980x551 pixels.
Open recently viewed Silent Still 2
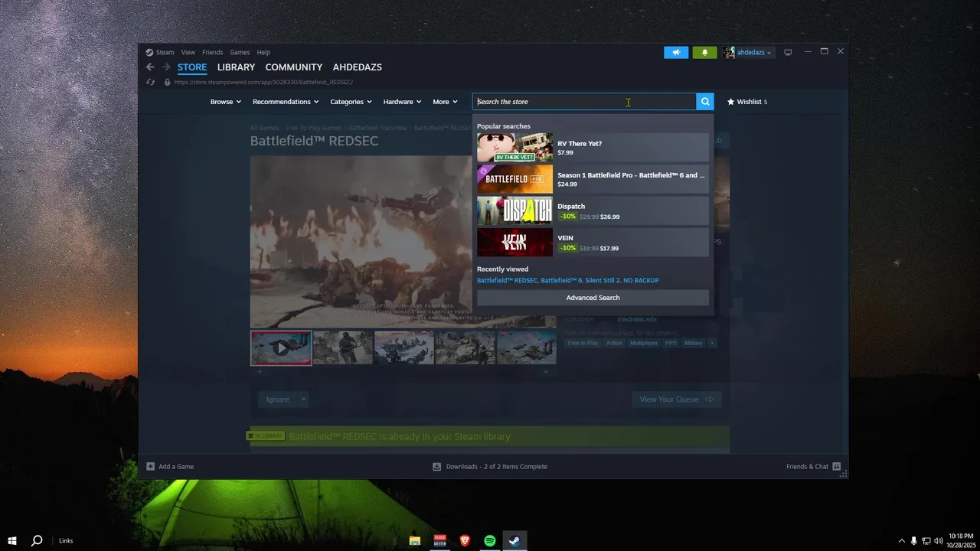click(x=602, y=280)
